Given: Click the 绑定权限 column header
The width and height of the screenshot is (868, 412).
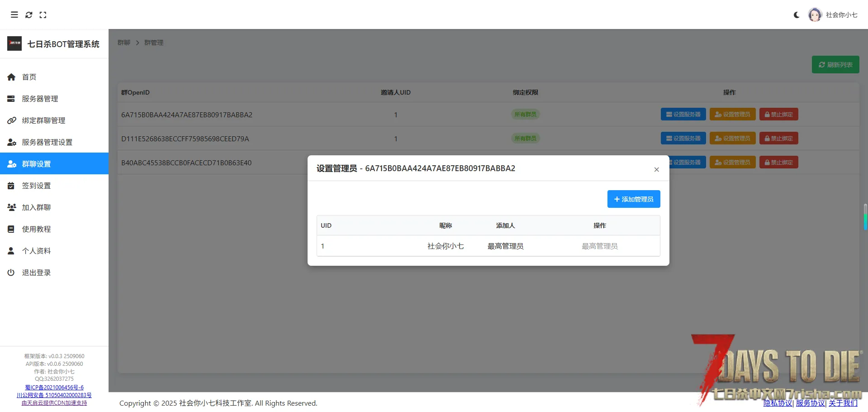Looking at the screenshot, I should click(526, 92).
